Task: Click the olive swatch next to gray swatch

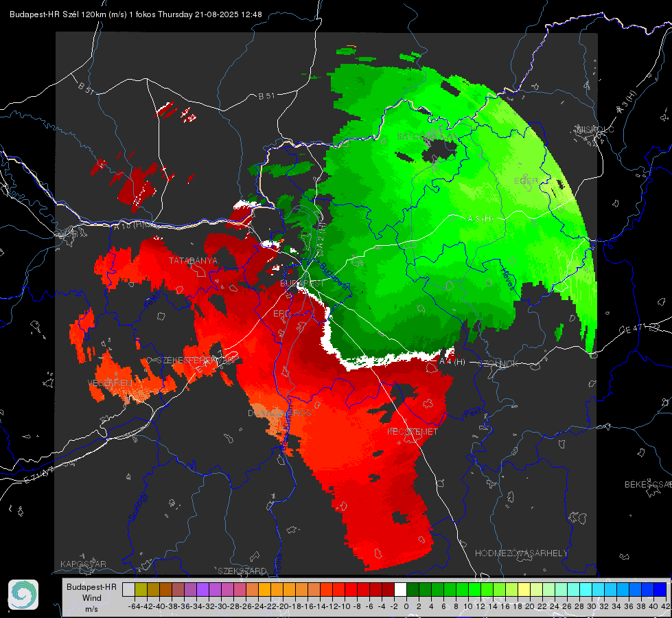Action: [141, 589]
